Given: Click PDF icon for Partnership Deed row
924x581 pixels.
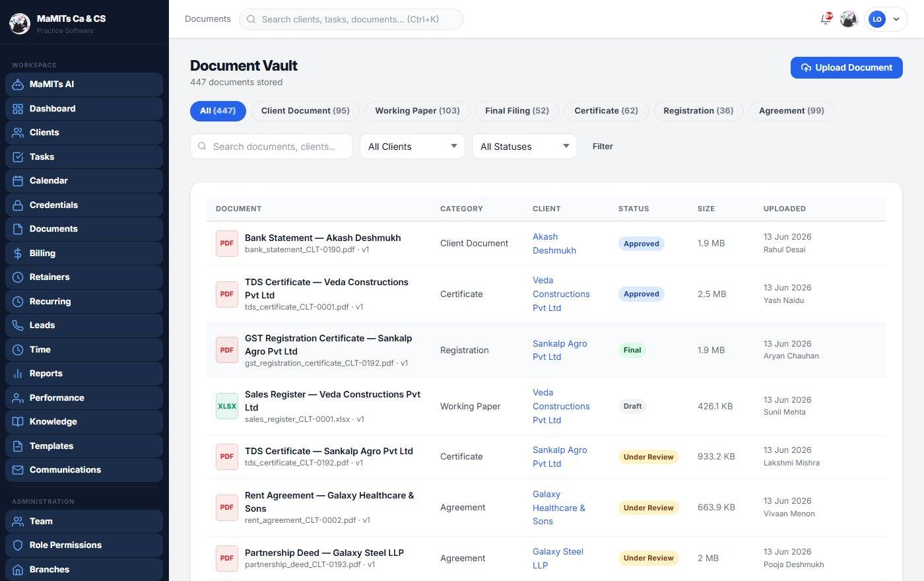Looking at the screenshot, I should pyautogui.click(x=227, y=558).
